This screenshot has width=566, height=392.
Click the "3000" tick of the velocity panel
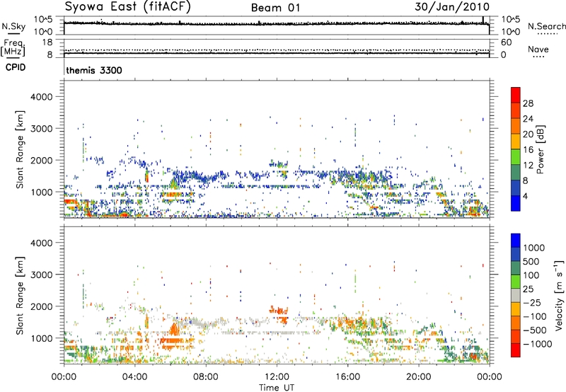tap(41, 275)
